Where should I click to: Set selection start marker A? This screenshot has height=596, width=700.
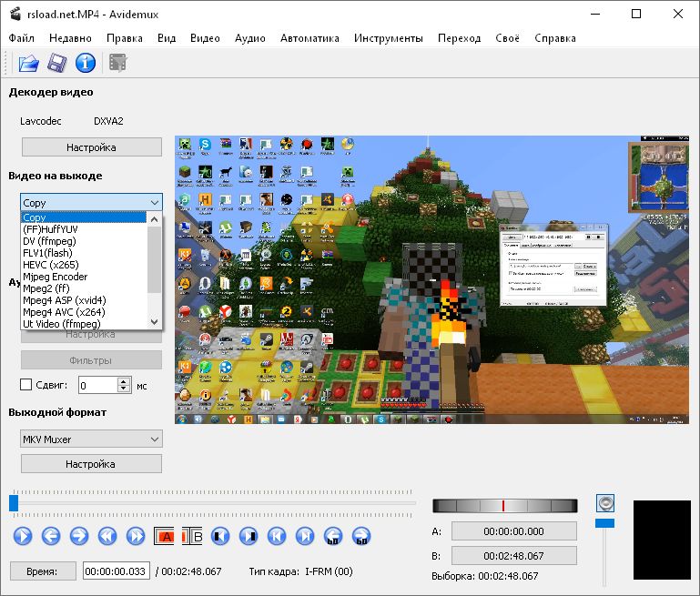(x=165, y=536)
